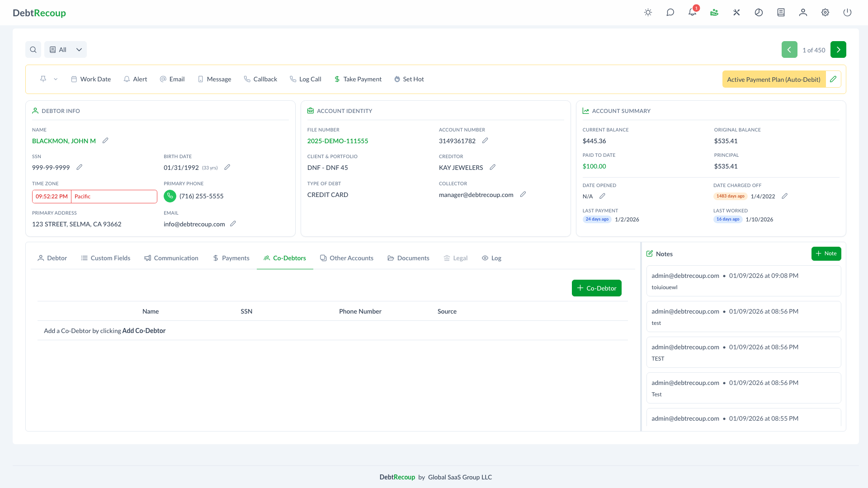Screen dimensions: 868x488
Task: Open the reports pie chart icon
Action: 759,13
